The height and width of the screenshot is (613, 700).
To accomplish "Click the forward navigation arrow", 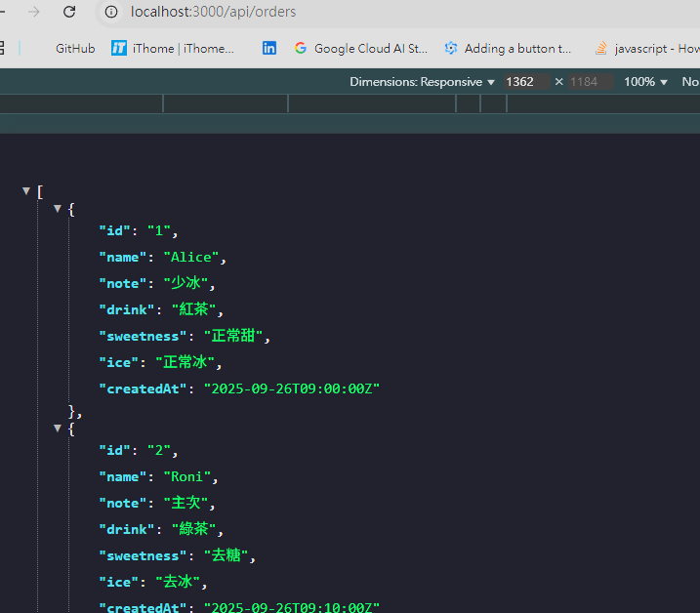I will tap(34, 12).
